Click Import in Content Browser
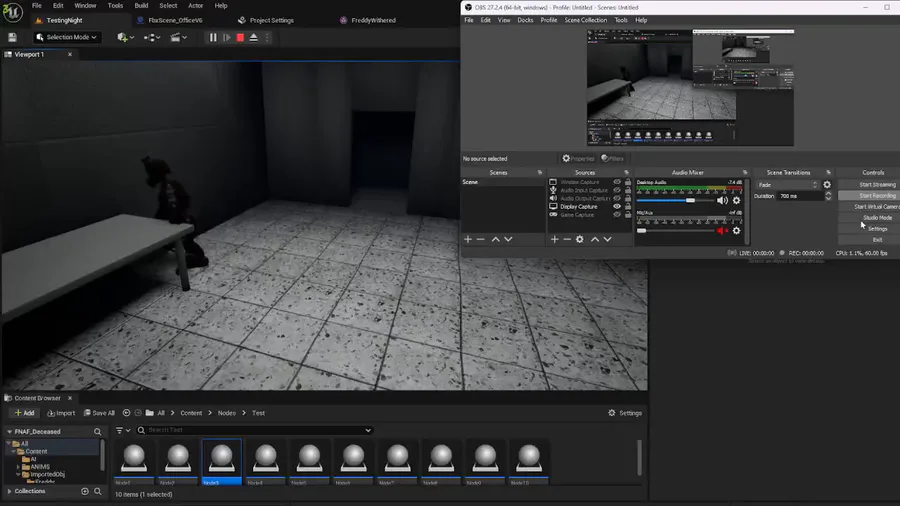The width and height of the screenshot is (900, 506). coord(61,413)
